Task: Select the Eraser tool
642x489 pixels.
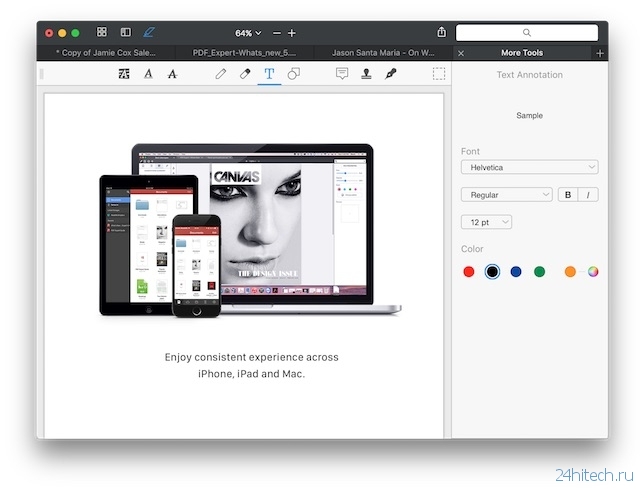Action: pos(245,74)
